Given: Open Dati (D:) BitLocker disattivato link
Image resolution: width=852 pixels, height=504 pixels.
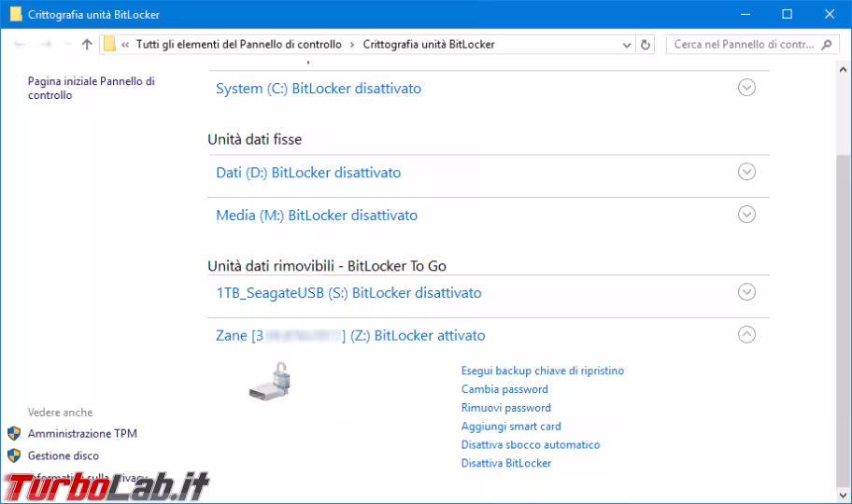Looking at the screenshot, I should (x=308, y=173).
